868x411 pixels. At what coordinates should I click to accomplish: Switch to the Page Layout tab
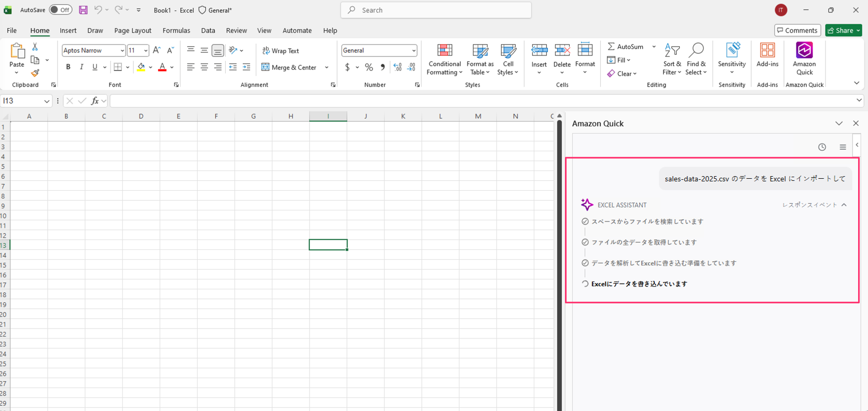click(x=133, y=31)
